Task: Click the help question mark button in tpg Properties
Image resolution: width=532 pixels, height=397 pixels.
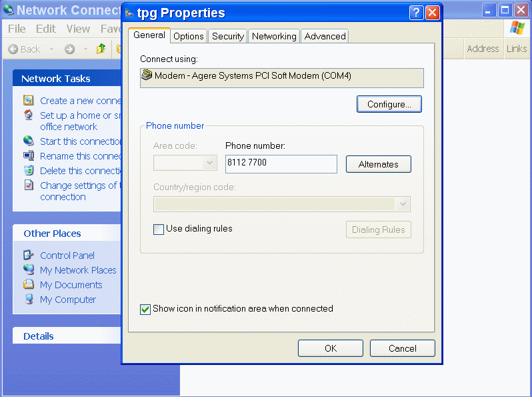Action: tap(416, 13)
